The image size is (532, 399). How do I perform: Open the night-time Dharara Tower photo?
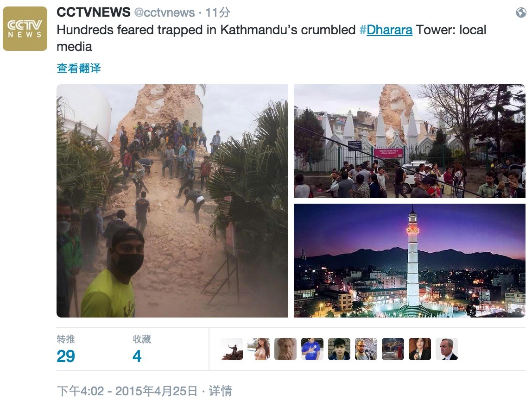click(409, 260)
